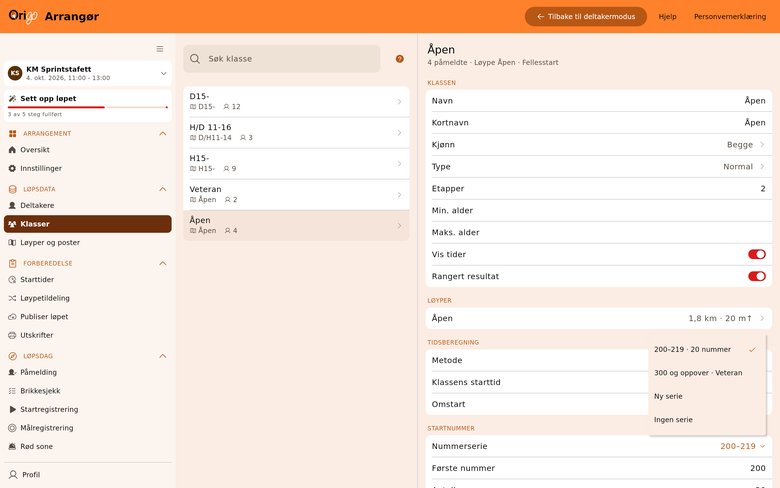
Task: Edit the Maks. alder field
Action: tap(598, 232)
